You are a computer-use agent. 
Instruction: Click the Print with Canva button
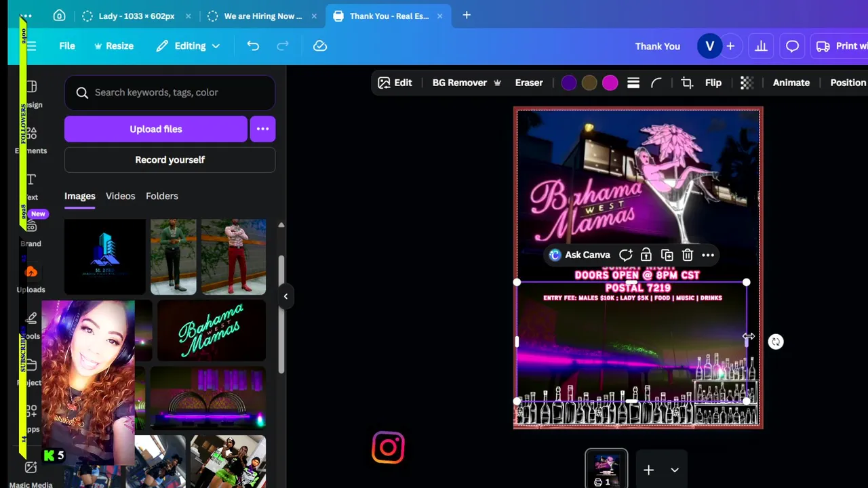coord(841,46)
